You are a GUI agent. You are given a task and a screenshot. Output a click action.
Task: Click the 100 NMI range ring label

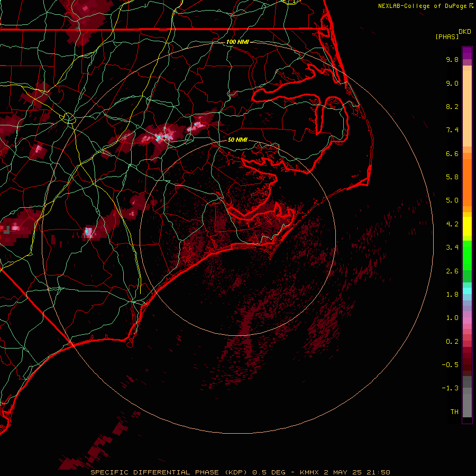pyautogui.click(x=237, y=42)
